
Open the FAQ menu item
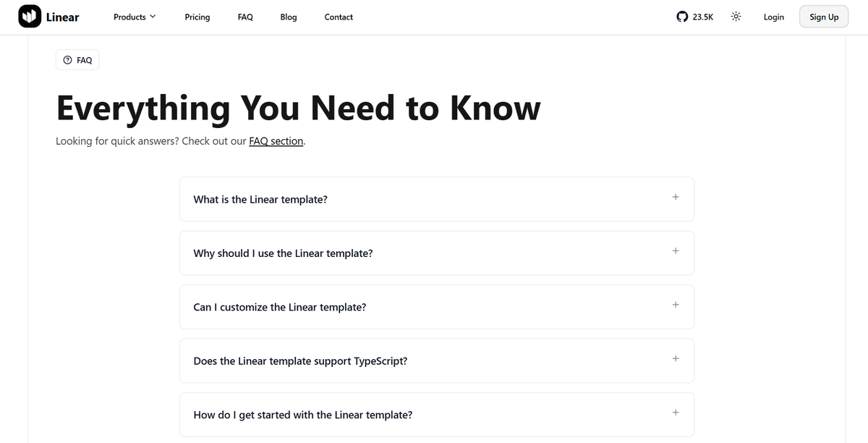tap(244, 17)
